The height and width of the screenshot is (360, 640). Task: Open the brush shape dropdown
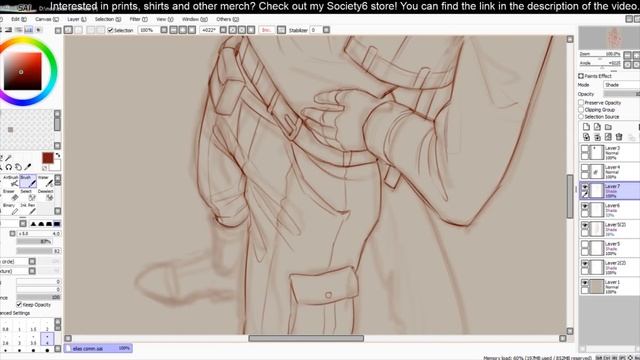click(32, 261)
